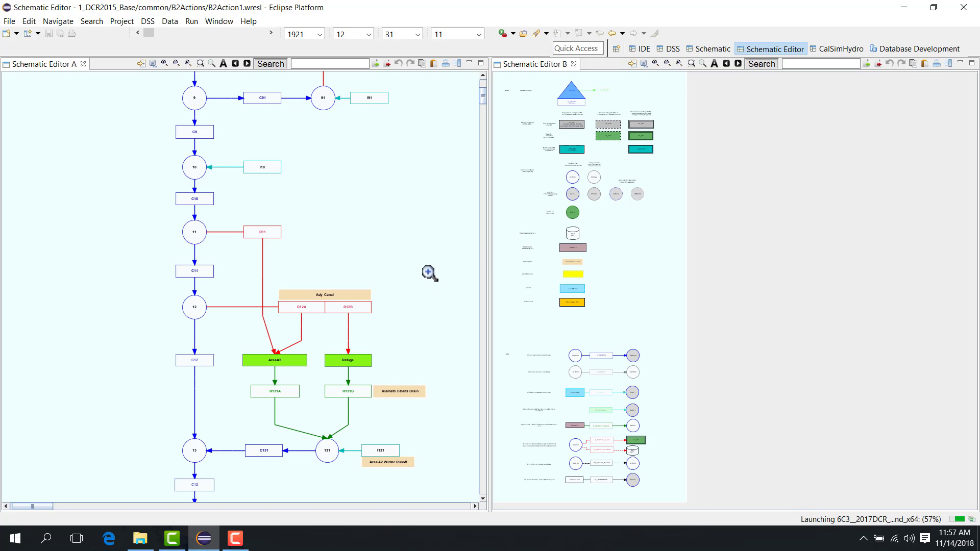The image size is (980, 551).
Task: Click the disabled Save icon in main toolbar
Action: [49, 34]
